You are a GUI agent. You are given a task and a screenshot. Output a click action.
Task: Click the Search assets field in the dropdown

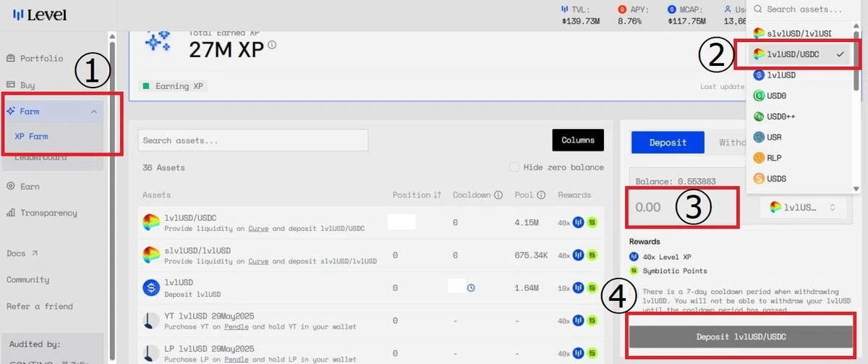[x=804, y=9]
